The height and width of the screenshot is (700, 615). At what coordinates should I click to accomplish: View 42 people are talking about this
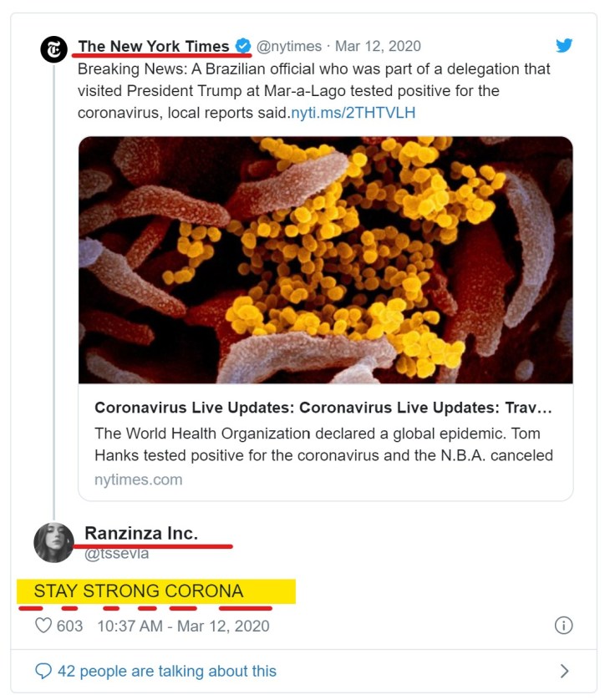(167, 671)
